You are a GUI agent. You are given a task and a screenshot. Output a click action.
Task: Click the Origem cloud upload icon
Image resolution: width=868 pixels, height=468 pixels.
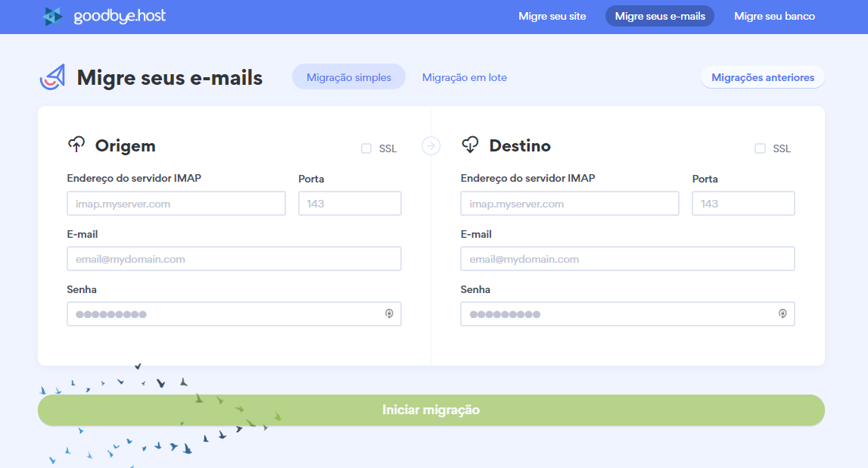click(76, 145)
